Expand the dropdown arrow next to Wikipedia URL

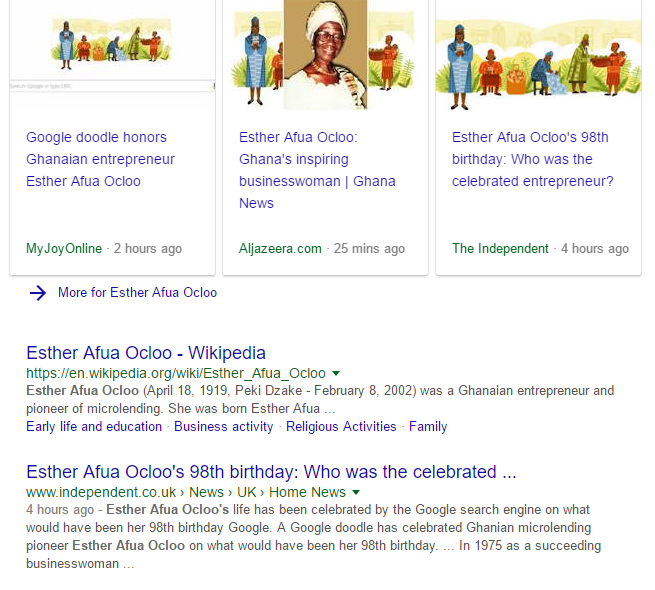[336, 373]
